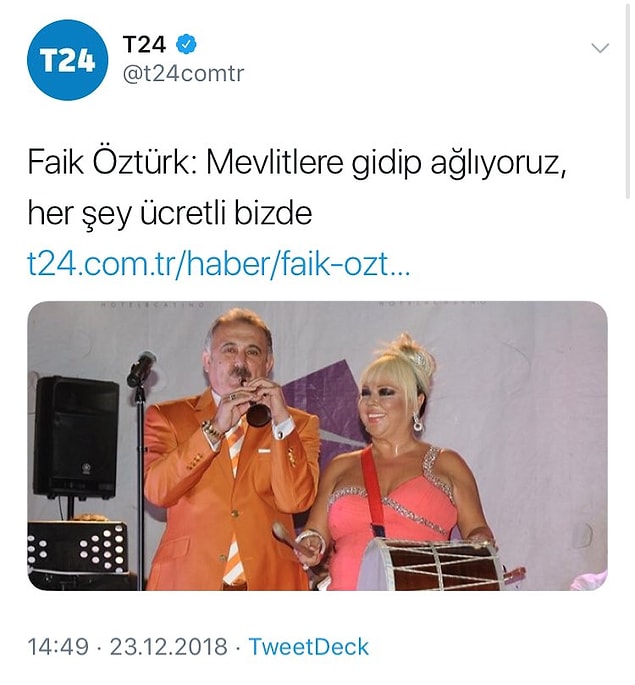Open the t24.com.tr/haber/faik-ozt… link
The height and width of the screenshot is (685, 635).
(219, 264)
